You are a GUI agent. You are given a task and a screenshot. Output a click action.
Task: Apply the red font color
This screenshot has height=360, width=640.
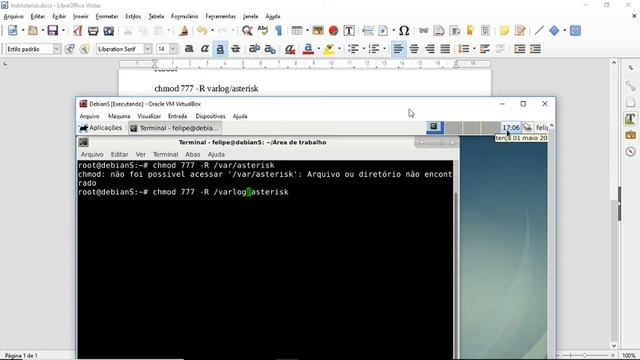(x=309, y=49)
